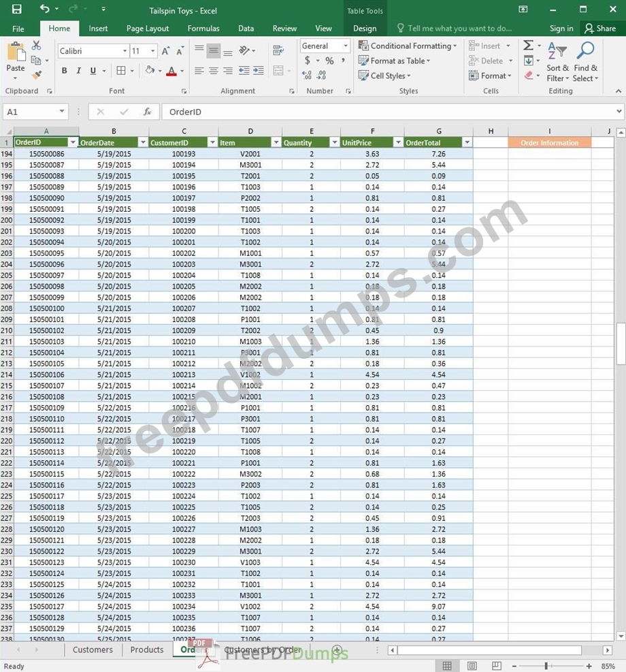626x672 pixels.
Task: Decrease font size with the smaller A
Action: (x=180, y=51)
